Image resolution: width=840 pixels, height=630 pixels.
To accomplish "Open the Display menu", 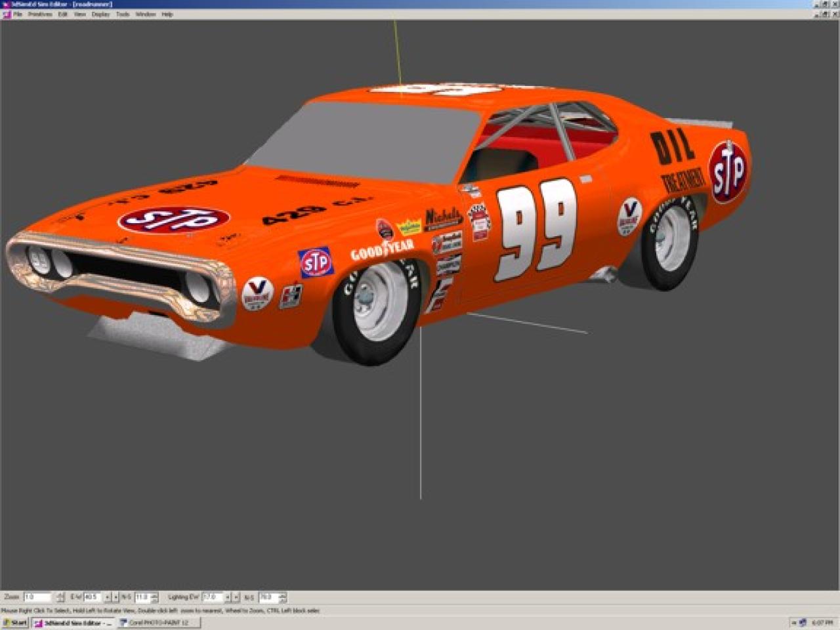I will click(x=100, y=14).
